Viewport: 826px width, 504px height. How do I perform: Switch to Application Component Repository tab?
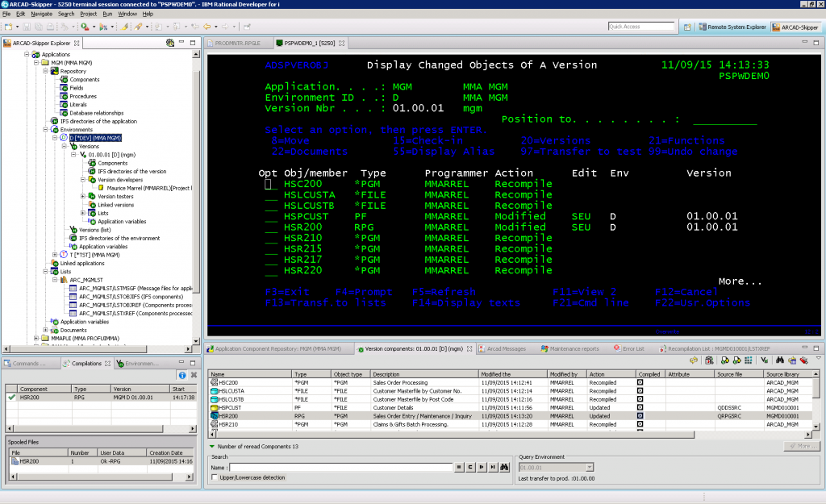point(277,348)
